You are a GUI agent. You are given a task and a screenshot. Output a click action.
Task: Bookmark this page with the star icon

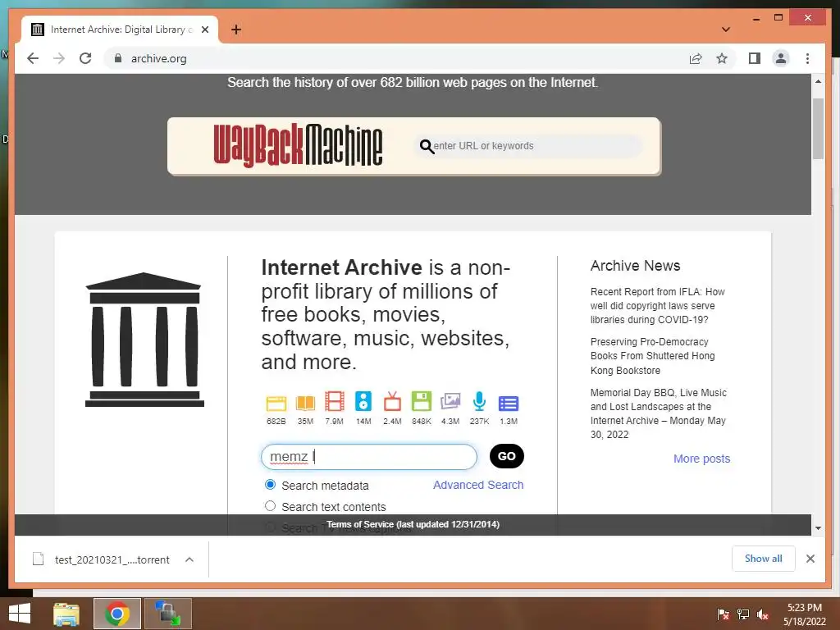point(722,58)
